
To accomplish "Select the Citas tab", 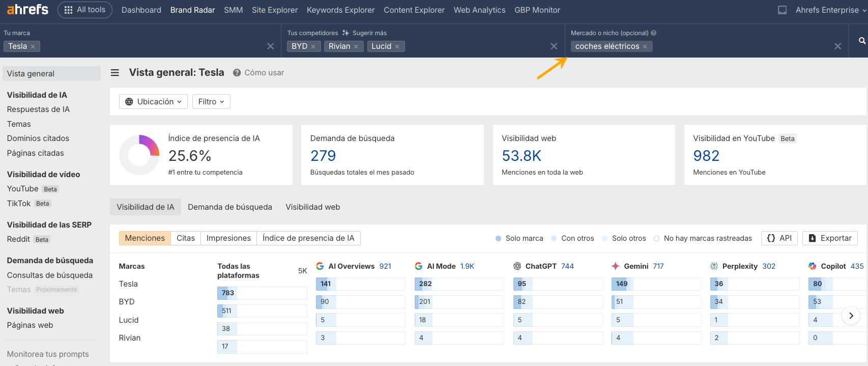I will point(185,238).
